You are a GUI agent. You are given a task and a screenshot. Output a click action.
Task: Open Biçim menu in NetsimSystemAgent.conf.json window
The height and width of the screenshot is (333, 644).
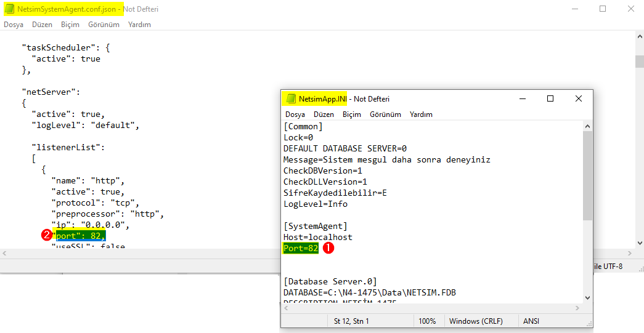[x=70, y=25]
